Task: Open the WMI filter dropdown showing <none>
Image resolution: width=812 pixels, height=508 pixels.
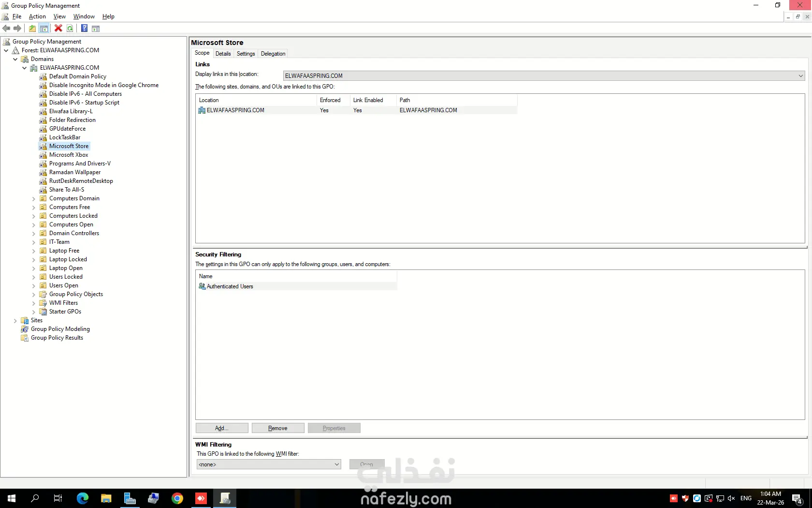Action: [x=269, y=464]
